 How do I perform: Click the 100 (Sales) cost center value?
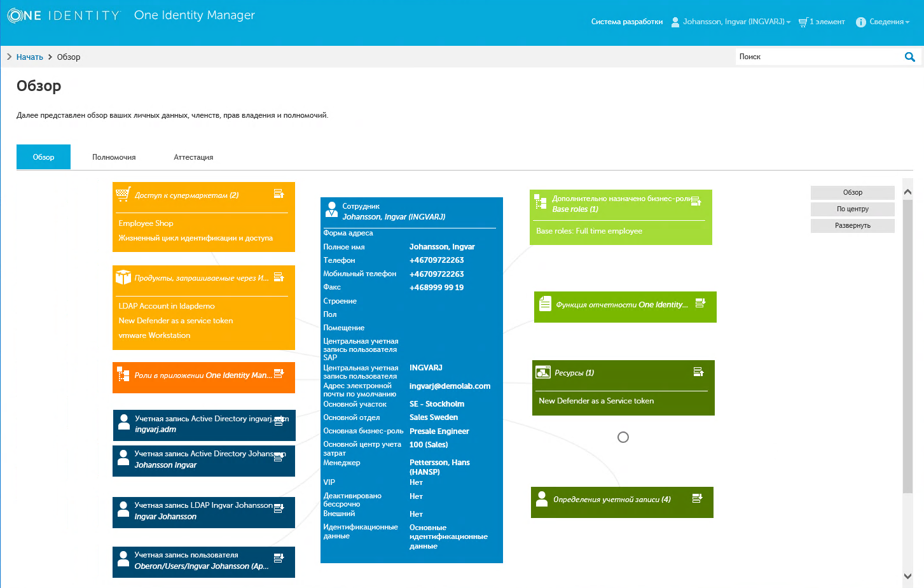[x=429, y=445]
